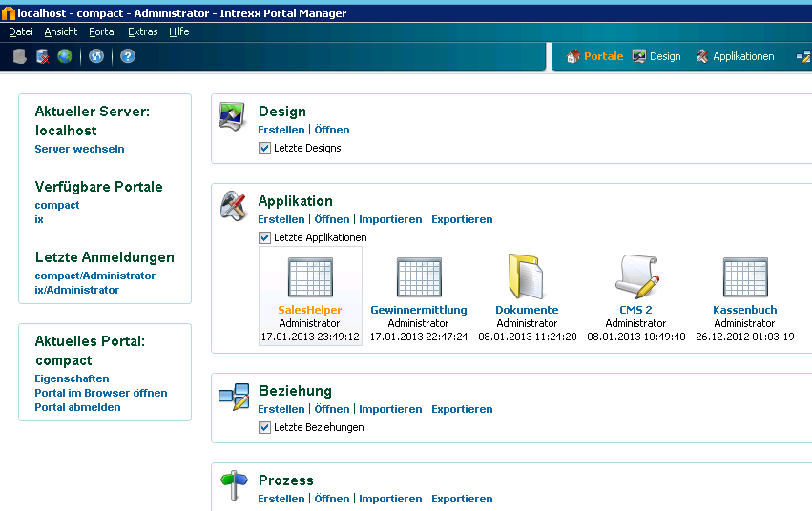
Task: Open the Portal menu
Action: pos(102,31)
